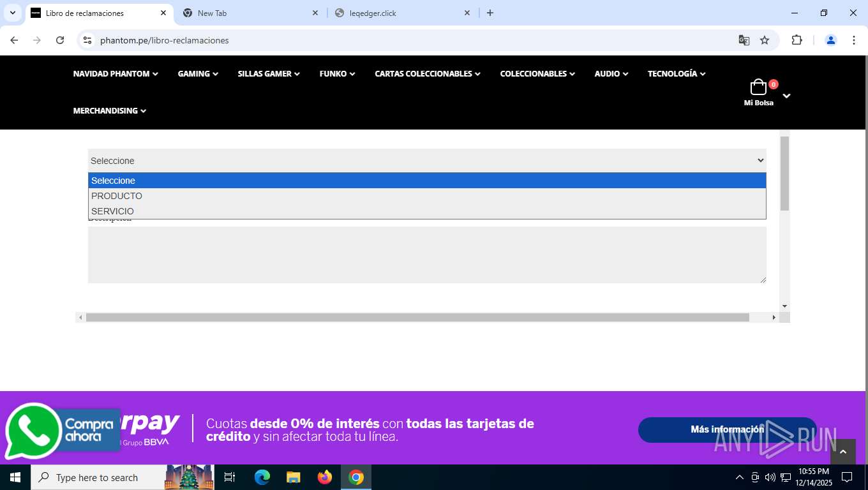Viewport: 868px width, 490px height.
Task: Expand the TECNOLOGÍA menu
Action: pyautogui.click(x=677, y=74)
